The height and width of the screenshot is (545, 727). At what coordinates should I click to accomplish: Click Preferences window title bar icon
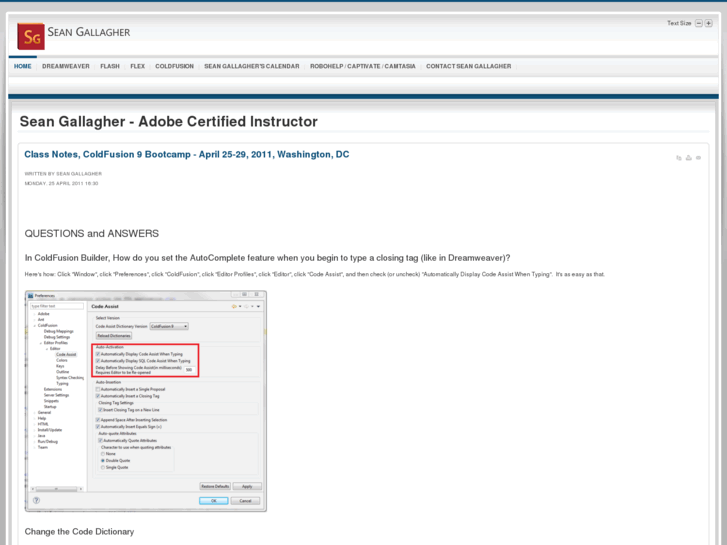[30, 295]
